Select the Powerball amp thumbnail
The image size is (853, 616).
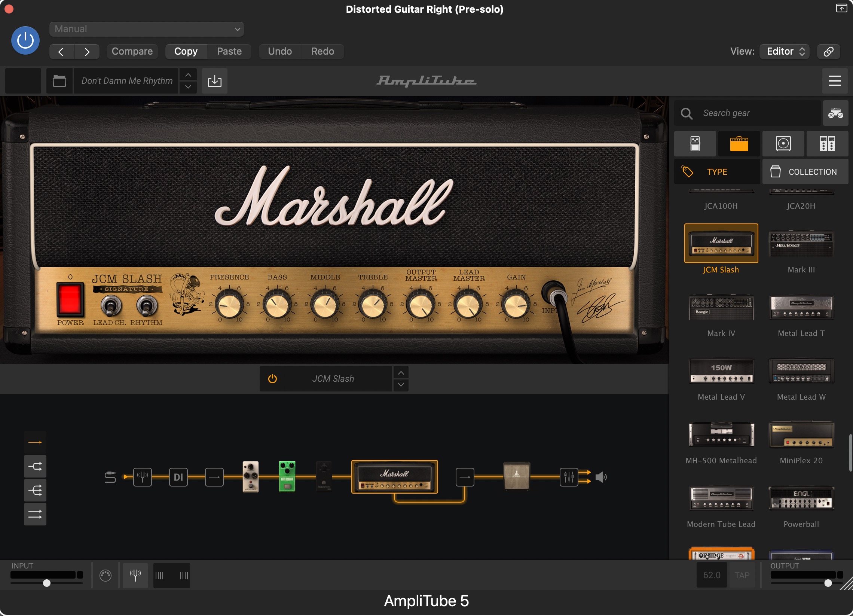click(x=801, y=498)
